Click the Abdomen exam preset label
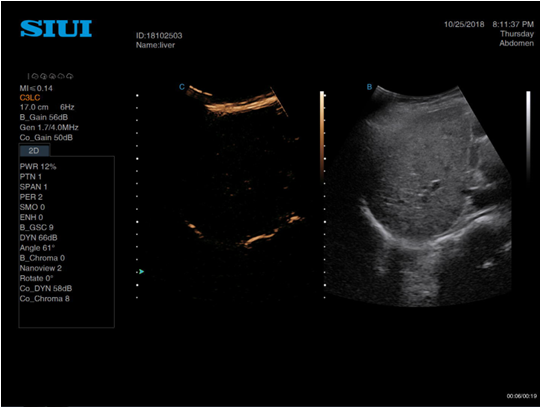Screen dimensions: 541x408 click(x=517, y=43)
